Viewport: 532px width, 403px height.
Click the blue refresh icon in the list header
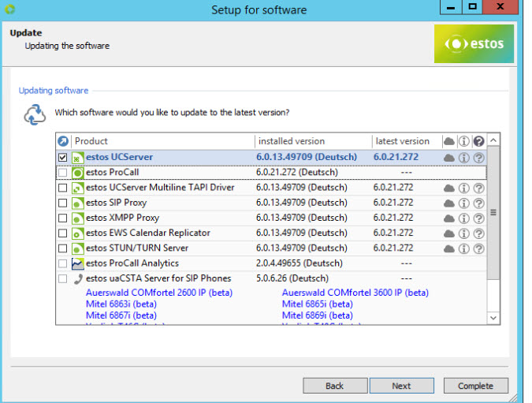coord(63,142)
